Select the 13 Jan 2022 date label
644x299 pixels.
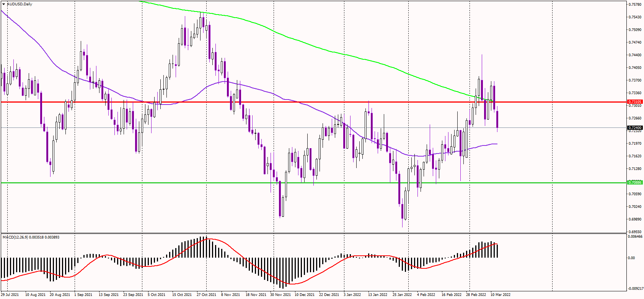(x=378, y=295)
